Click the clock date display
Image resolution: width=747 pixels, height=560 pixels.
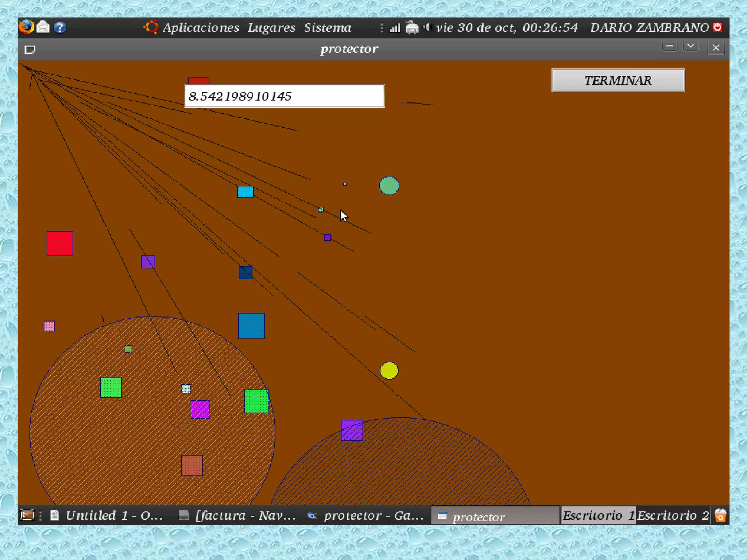[x=507, y=28]
